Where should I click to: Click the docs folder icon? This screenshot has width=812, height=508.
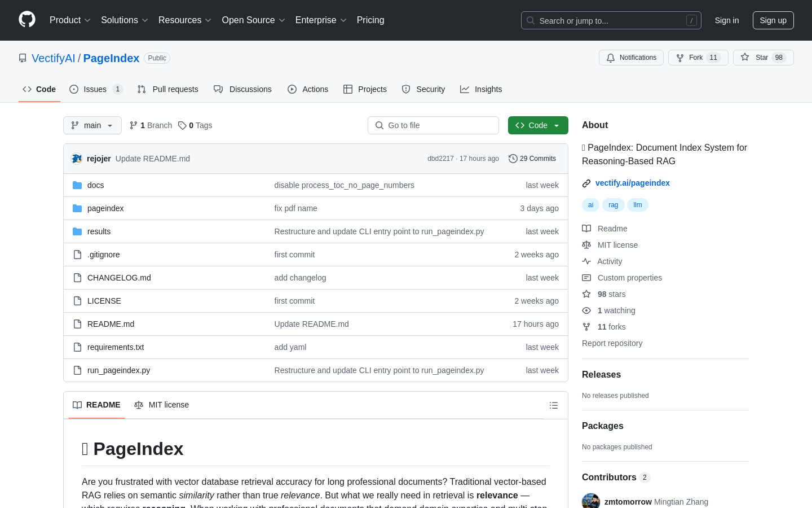coord(77,185)
